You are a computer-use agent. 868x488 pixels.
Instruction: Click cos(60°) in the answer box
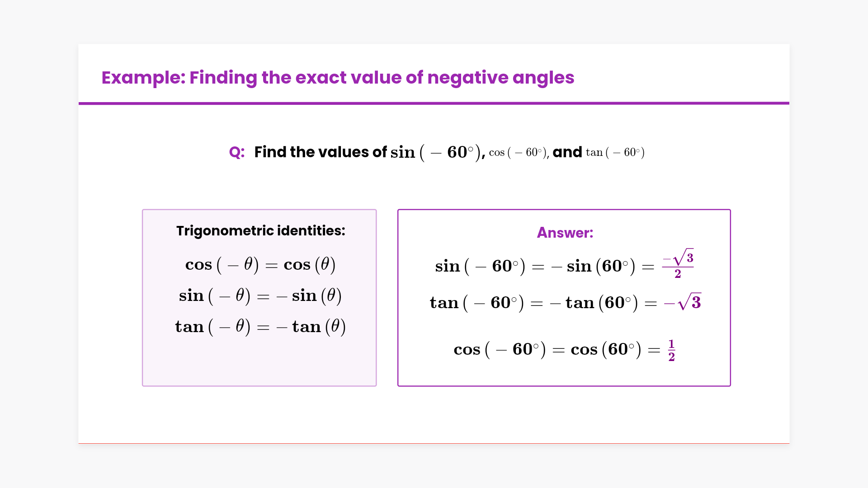point(606,350)
